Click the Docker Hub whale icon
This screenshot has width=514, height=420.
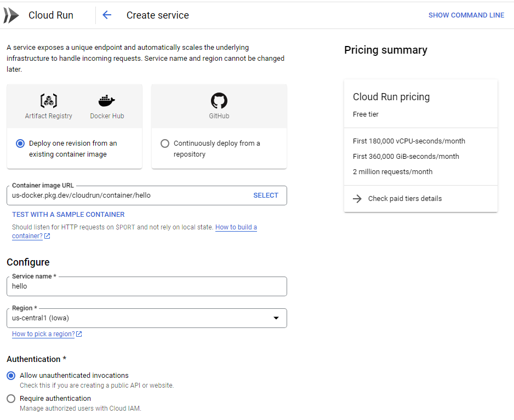pyautogui.click(x=107, y=101)
